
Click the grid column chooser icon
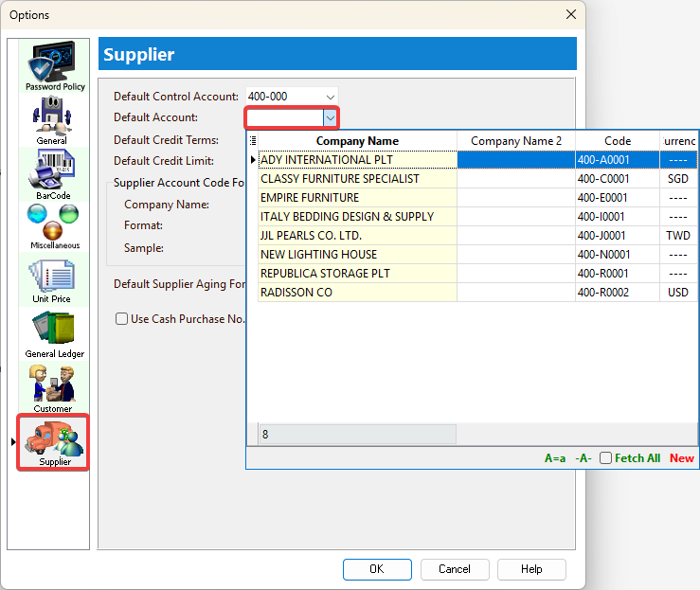(x=252, y=141)
